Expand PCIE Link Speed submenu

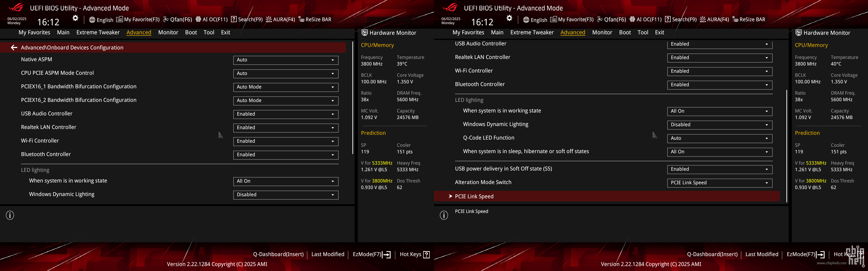(606, 196)
